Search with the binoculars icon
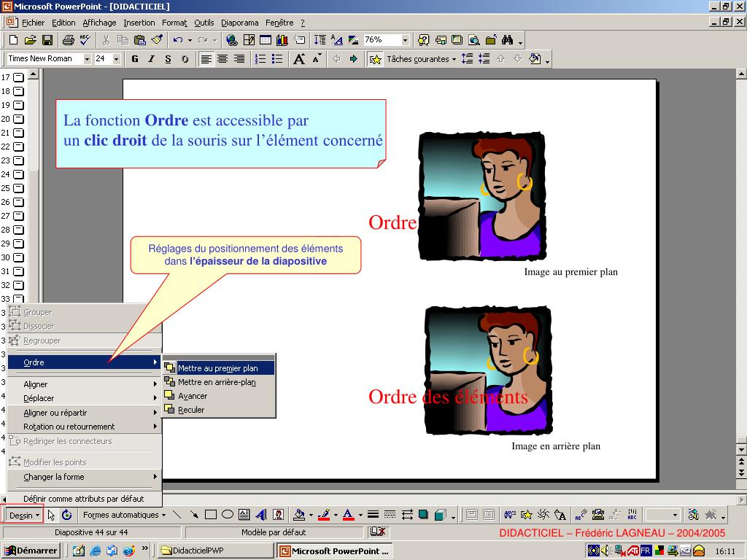Image resolution: width=747 pixels, height=560 pixels. pyautogui.click(x=508, y=40)
